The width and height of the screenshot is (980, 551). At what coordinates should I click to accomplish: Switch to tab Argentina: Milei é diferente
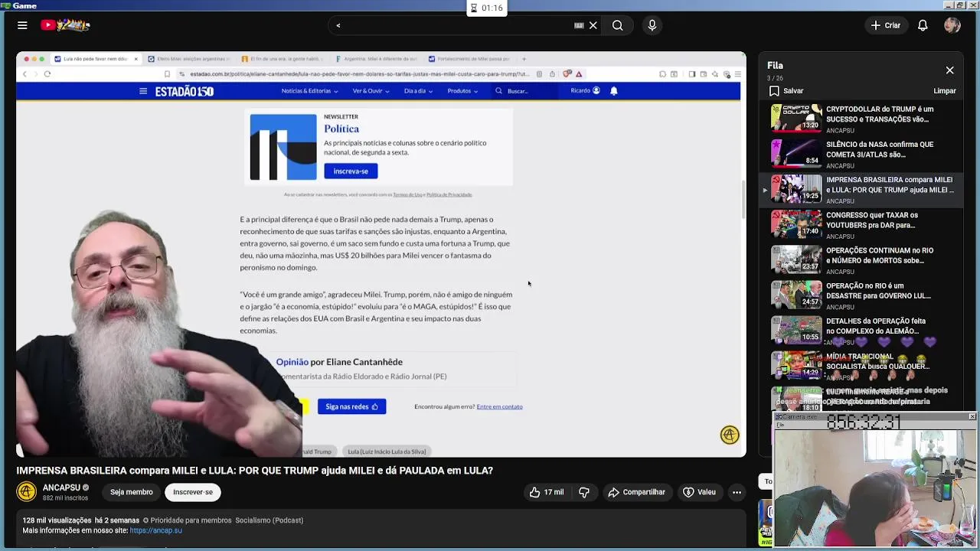[375, 59]
